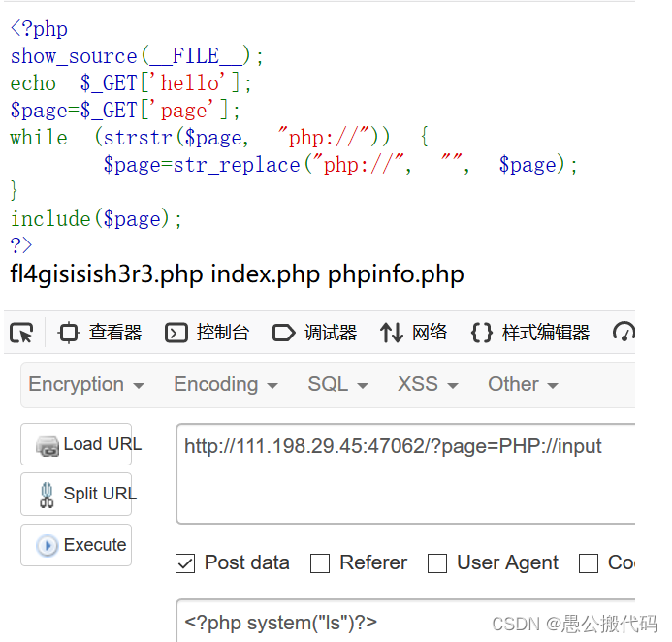Click the console icon beside 控制台
The height and width of the screenshot is (642, 672).
[x=176, y=333]
